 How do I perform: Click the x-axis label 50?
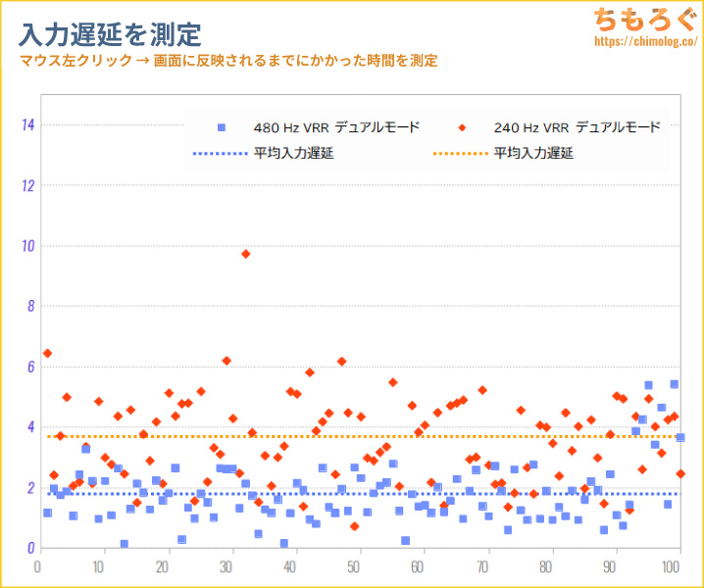[360, 566]
